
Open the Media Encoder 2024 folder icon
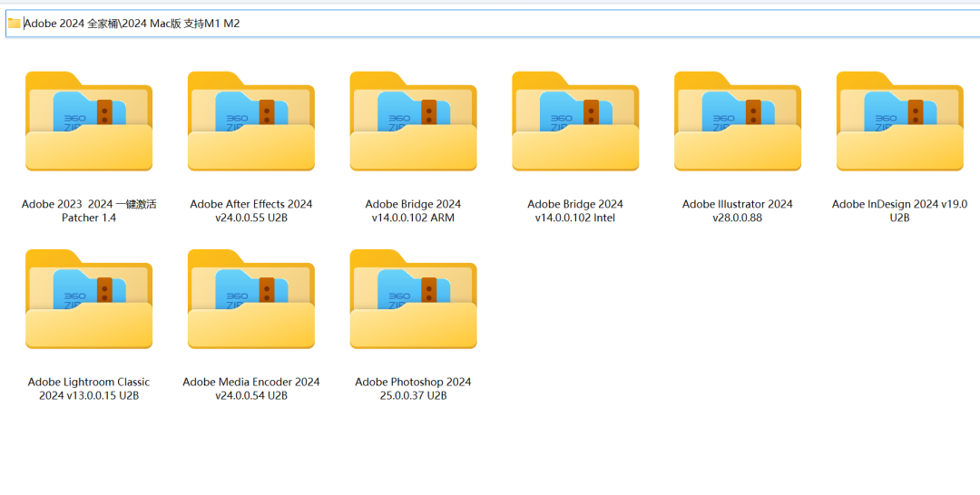click(x=251, y=299)
